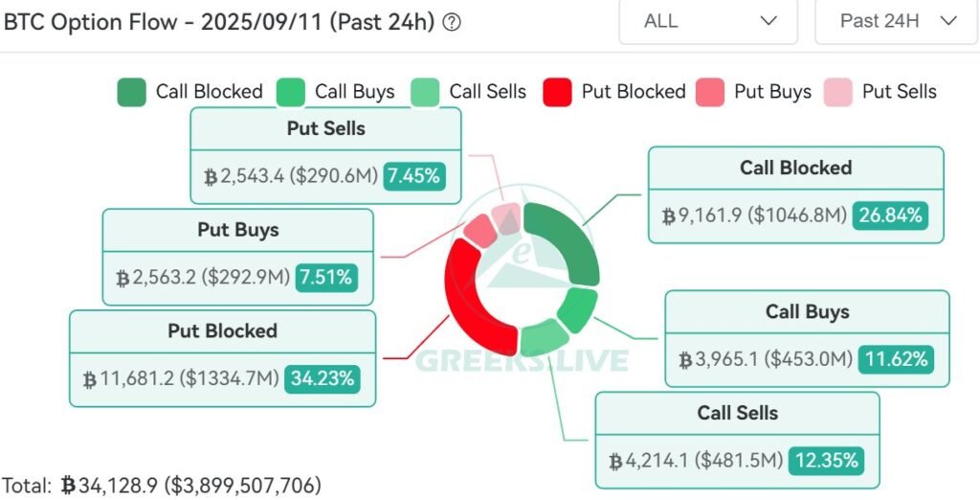
Task: Click the Bitcoin icon beside the Total value
Action: click(x=68, y=486)
